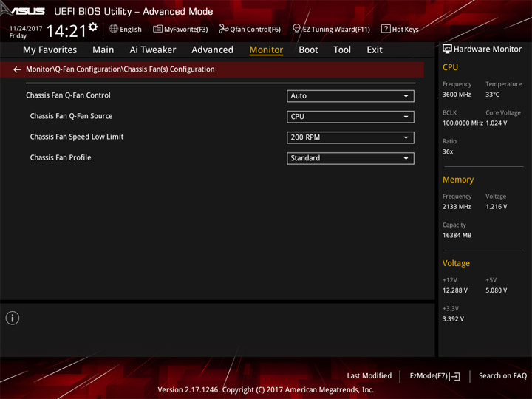The image size is (532, 399).
Task: Switch to Ai Tweaker tab
Action: (x=153, y=50)
